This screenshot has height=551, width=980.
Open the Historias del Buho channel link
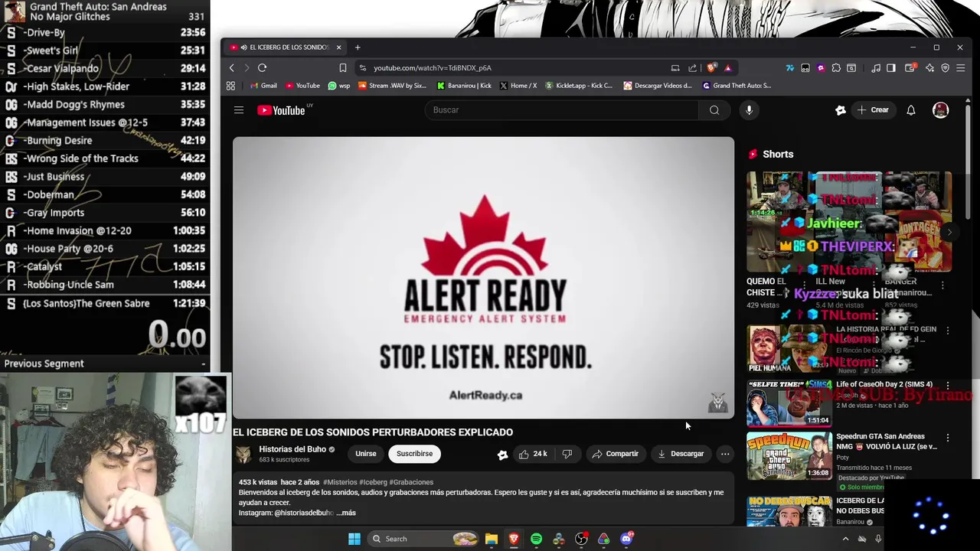(292, 449)
